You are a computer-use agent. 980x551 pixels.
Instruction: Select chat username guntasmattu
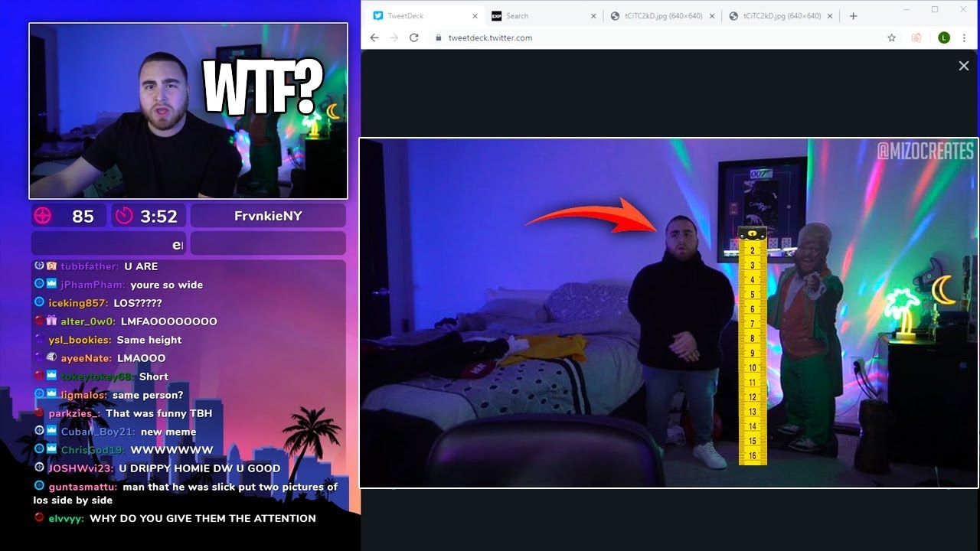click(x=83, y=487)
